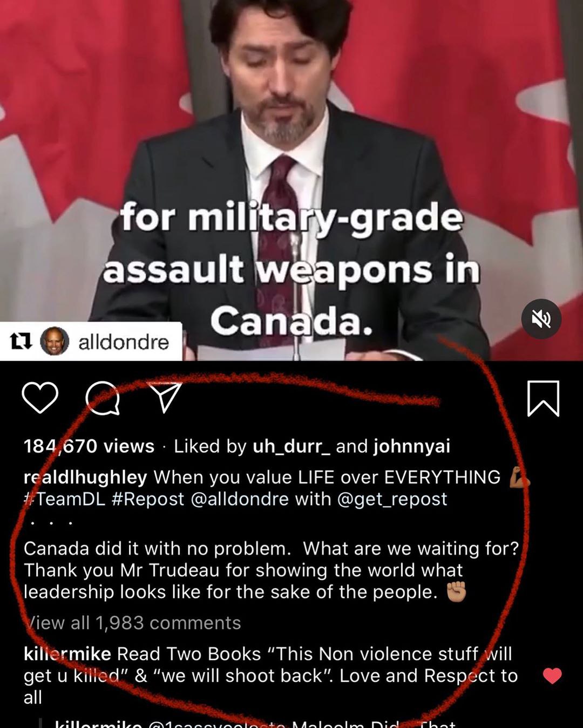Open the killermike username on the comment

67,654
